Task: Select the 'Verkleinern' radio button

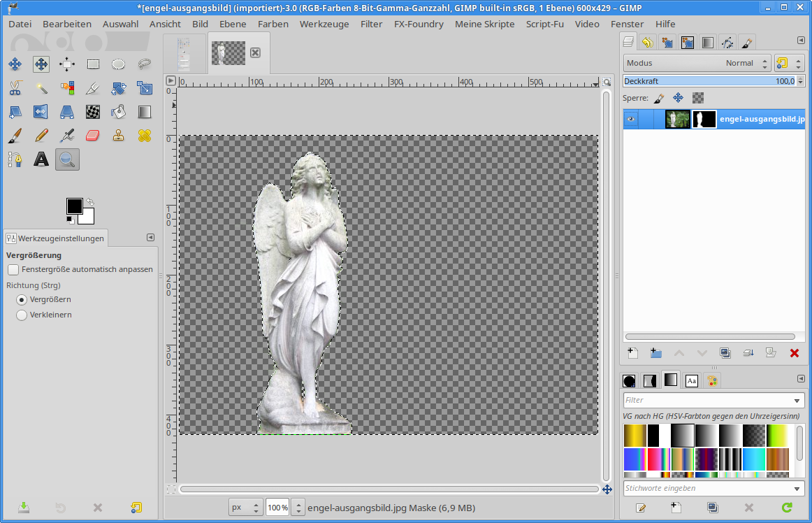Action: (22, 315)
